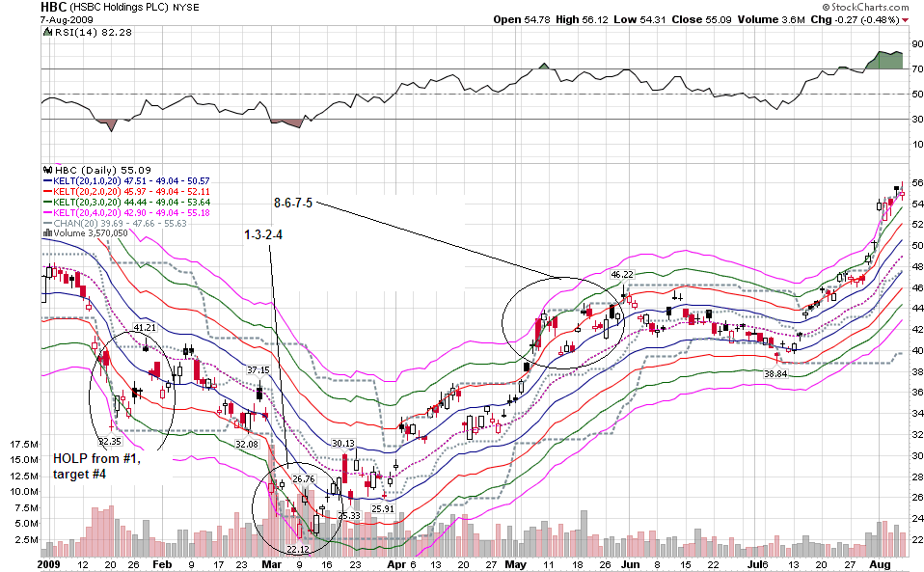924x572 pixels.
Task: Click the 45.97 - 49.04 - 52.11 values
Action: click(167, 192)
